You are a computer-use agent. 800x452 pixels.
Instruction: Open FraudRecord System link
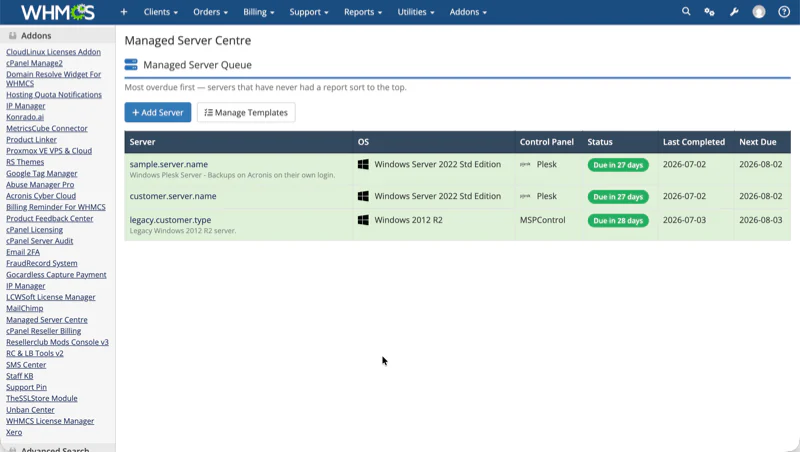pos(41,263)
